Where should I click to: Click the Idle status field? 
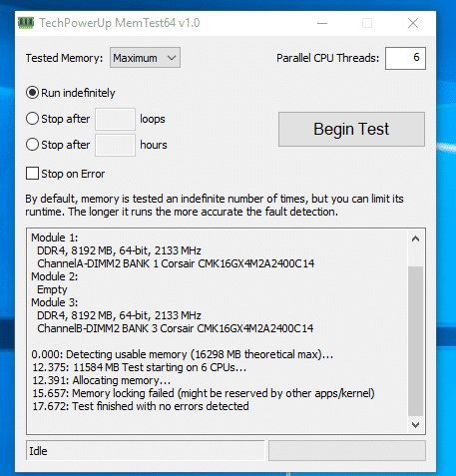click(x=145, y=451)
